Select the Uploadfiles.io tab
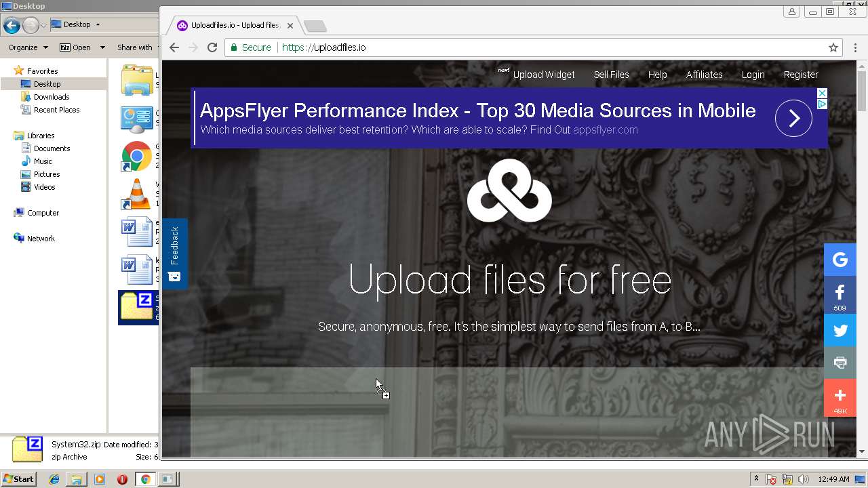Viewport: 868px width, 488px height. (x=235, y=26)
